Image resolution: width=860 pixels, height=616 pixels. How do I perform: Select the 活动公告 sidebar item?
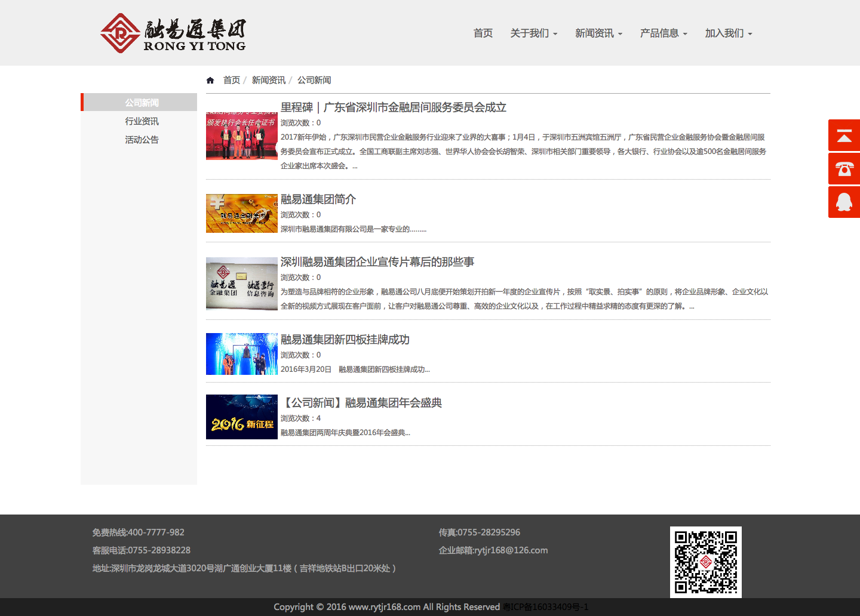[x=142, y=140]
